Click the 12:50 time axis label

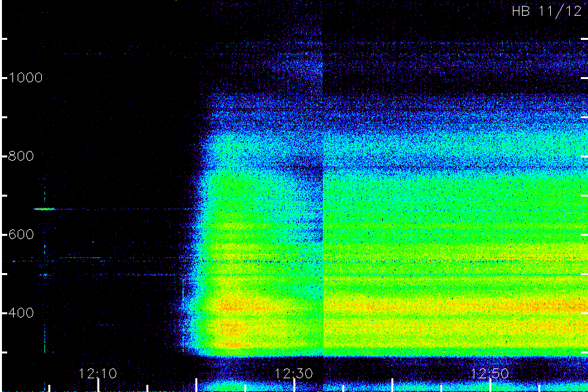489,373
